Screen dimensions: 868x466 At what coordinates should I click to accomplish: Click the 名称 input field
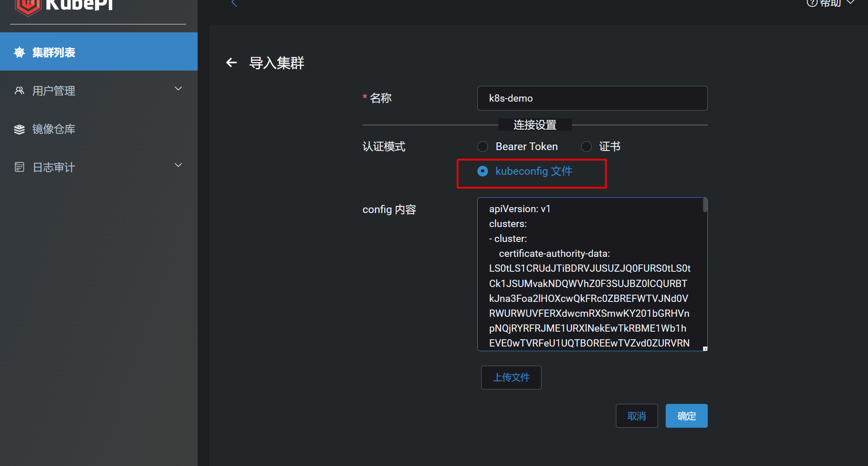592,98
